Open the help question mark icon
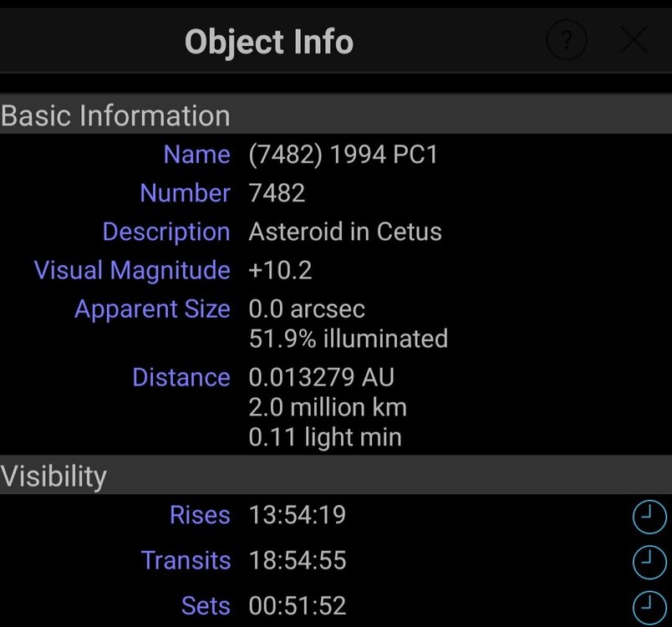Screen dimensions: 672x627 coord(567,39)
